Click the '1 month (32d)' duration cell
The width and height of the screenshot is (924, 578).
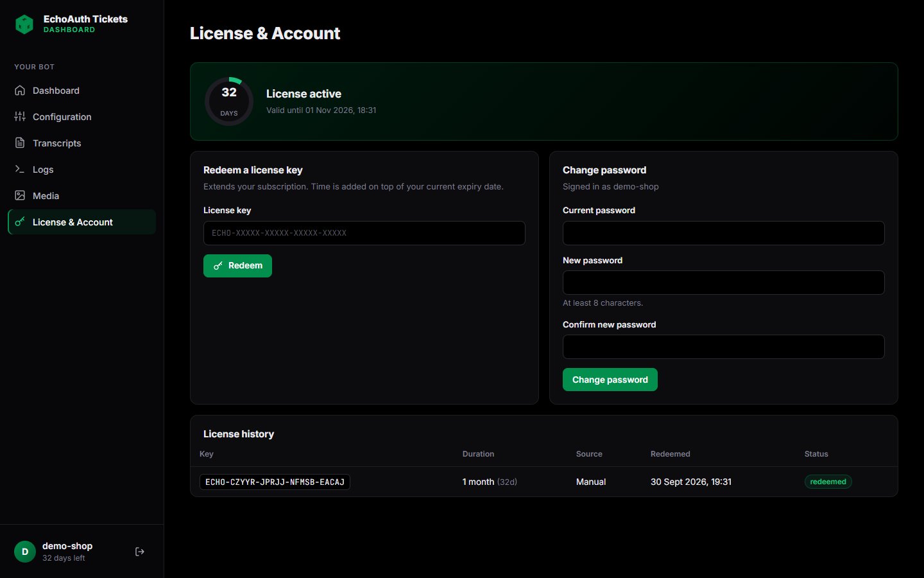(x=490, y=482)
